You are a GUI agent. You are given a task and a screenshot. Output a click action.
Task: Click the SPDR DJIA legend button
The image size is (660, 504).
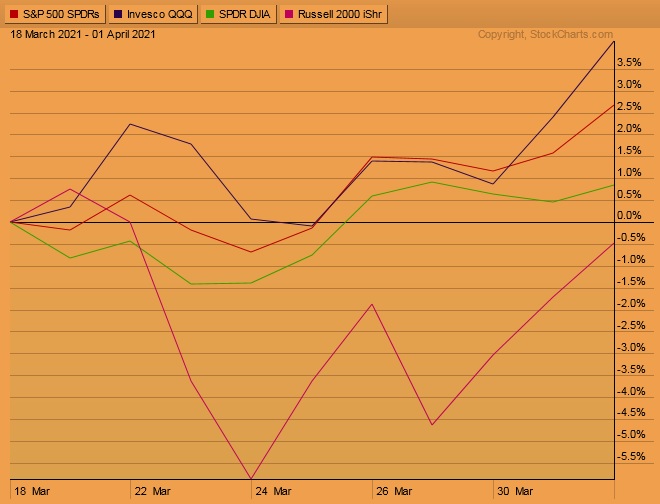pos(238,14)
